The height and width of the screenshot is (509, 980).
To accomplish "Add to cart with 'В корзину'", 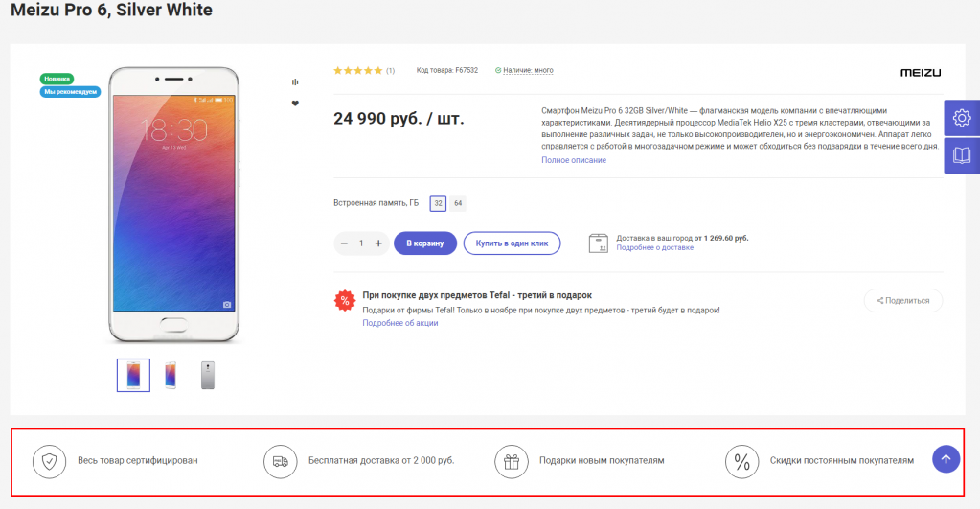I will tap(425, 243).
